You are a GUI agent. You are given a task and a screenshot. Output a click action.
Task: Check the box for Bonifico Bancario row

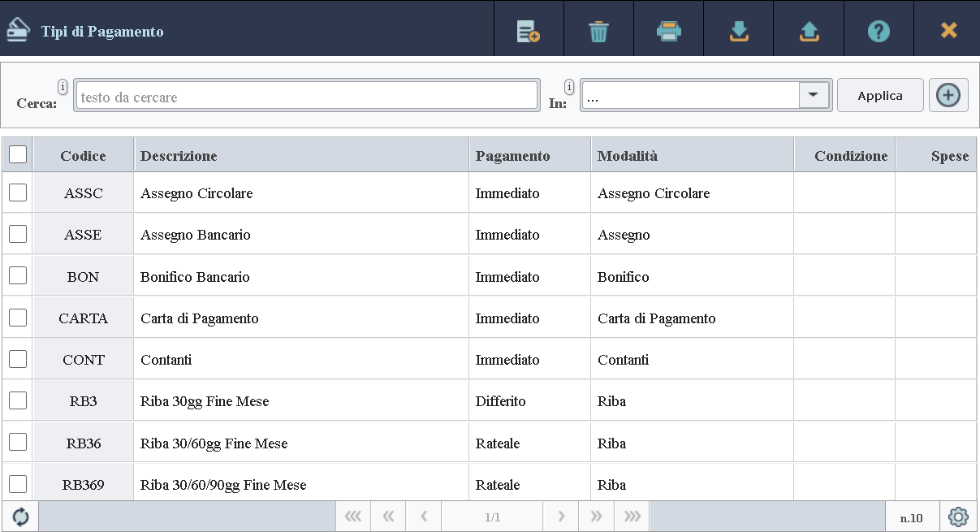coord(18,276)
